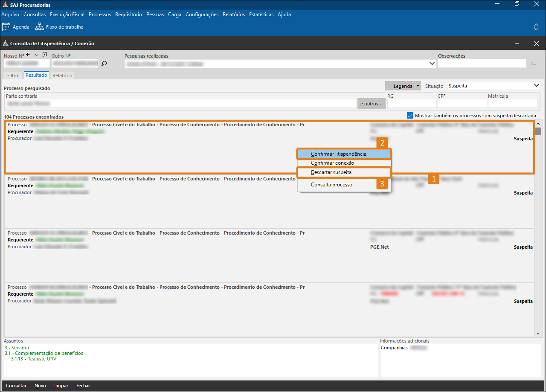Image resolution: width=546 pixels, height=392 pixels.
Task: Open the Pesquisas realizadas dropdown
Action: click(x=431, y=64)
